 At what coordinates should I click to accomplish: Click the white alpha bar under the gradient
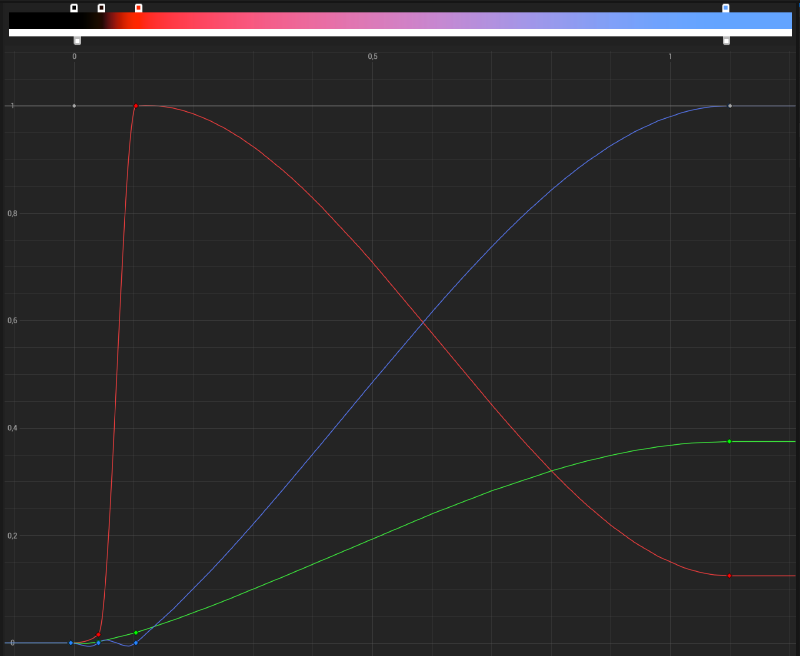pos(400,33)
